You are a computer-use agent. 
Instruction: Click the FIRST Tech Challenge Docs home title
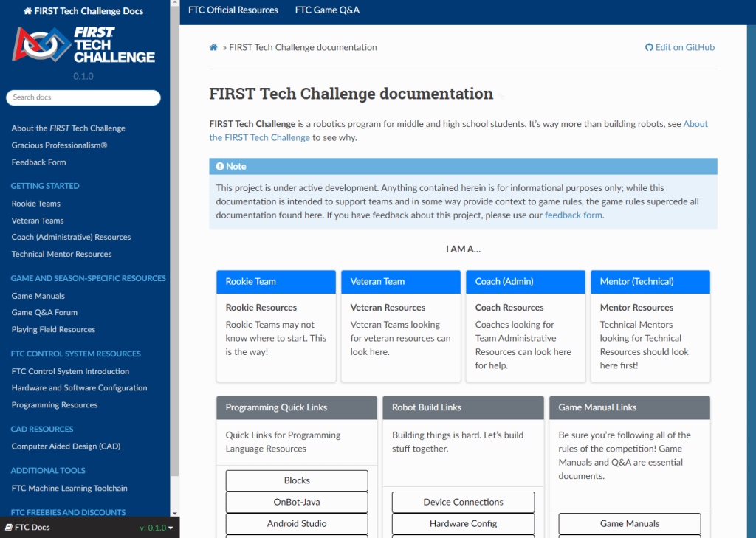click(83, 11)
